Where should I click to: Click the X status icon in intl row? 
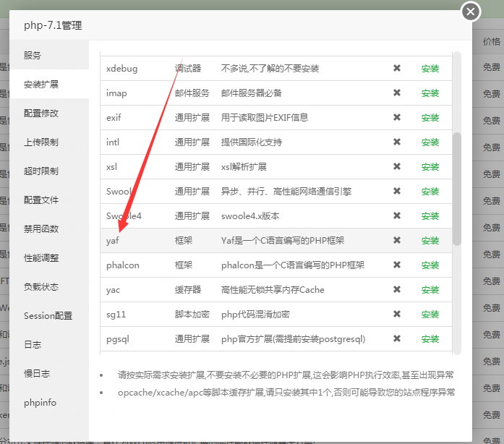coord(396,142)
